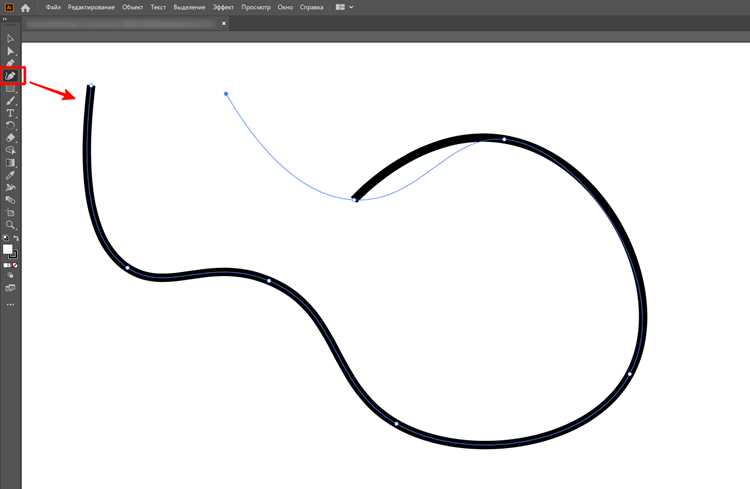Image resolution: width=750 pixels, height=489 pixels.
Task: Select the Curvature pen tool highlighted in red
Action: coord(10,76)
